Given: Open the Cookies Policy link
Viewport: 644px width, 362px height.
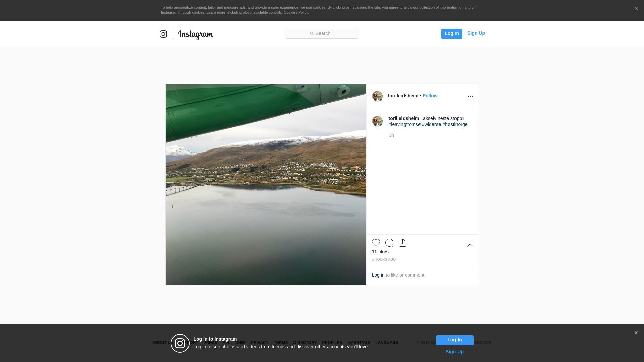Looking at the screenshot, I should (x=296, y=12).
